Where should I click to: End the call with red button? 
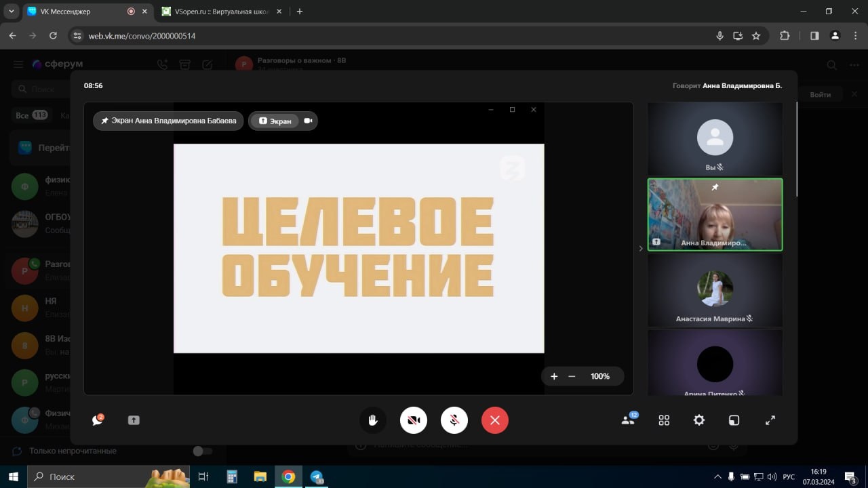click(495, 420)
